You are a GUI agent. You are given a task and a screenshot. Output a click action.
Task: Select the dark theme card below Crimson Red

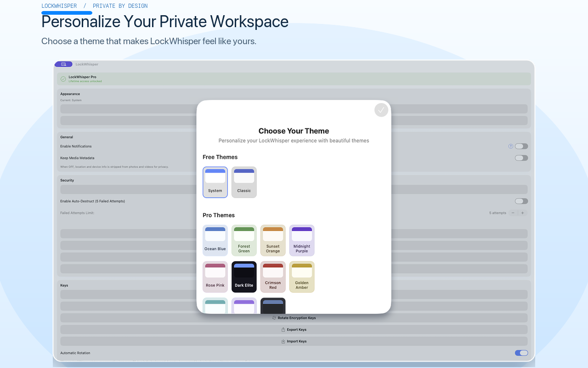click(x=273, y=306)
